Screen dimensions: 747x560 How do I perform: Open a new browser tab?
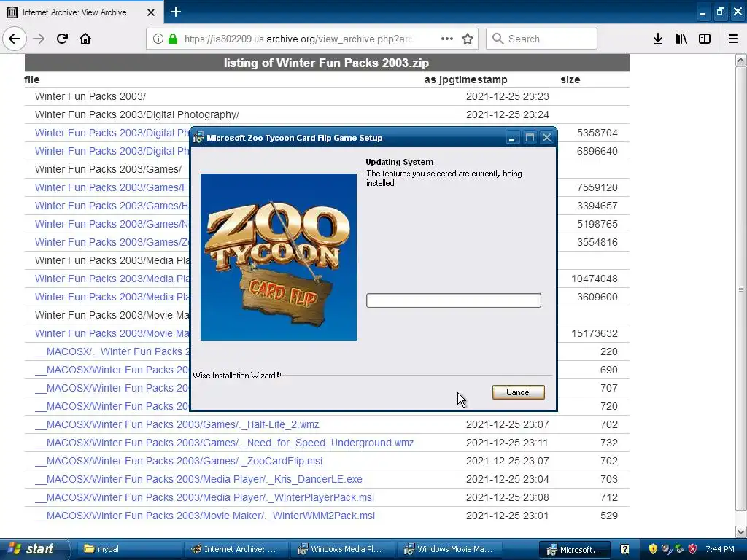click(176, 12)
